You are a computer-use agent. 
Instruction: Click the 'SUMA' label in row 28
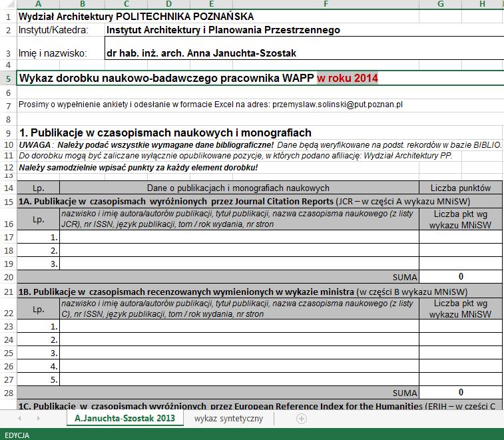[x=405, y=393]
